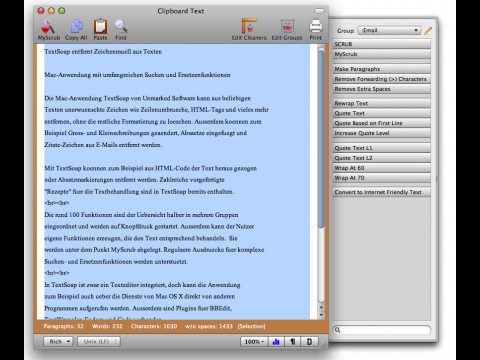
Task: Click the Quote Text cleaner
Action: point(382,113)
